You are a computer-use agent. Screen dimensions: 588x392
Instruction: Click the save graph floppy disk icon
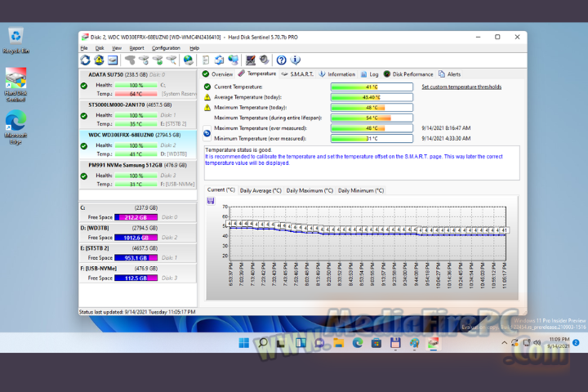[211, 201]
